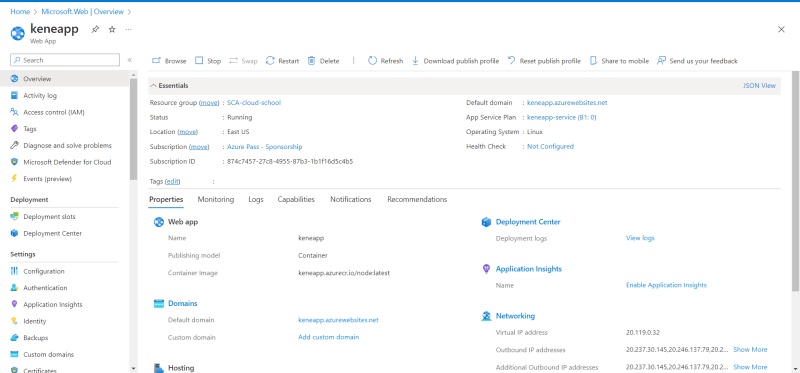Switch to the Capabilities tab
Screen dimensions: 800x373
296,200
